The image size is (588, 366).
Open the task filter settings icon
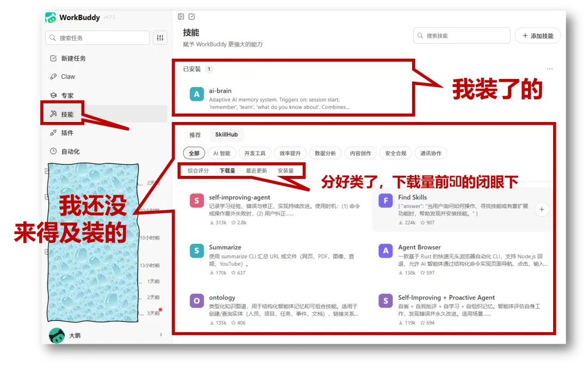[x=160, y=38]
